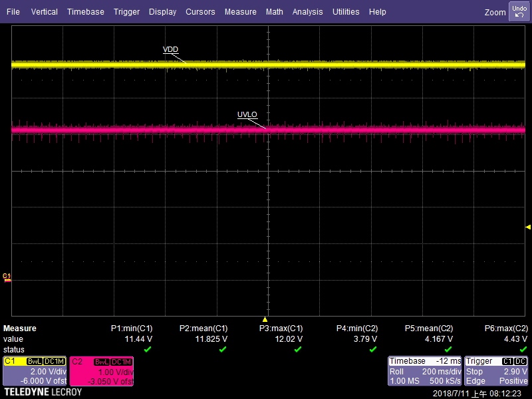Click the Zoom label in the menu bar
The height and width of the screenshot is (399, 532).
[495, 12]
